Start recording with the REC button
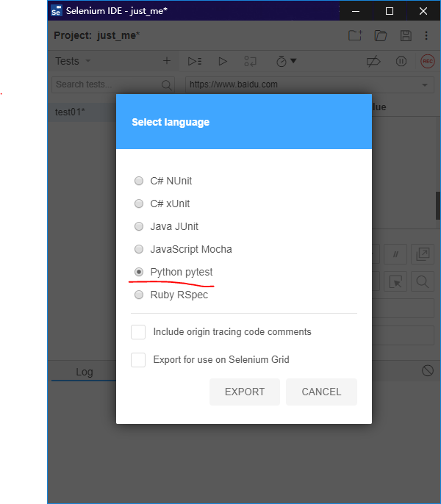The height and width of the screenshot is (504, 441). point(428,61)
